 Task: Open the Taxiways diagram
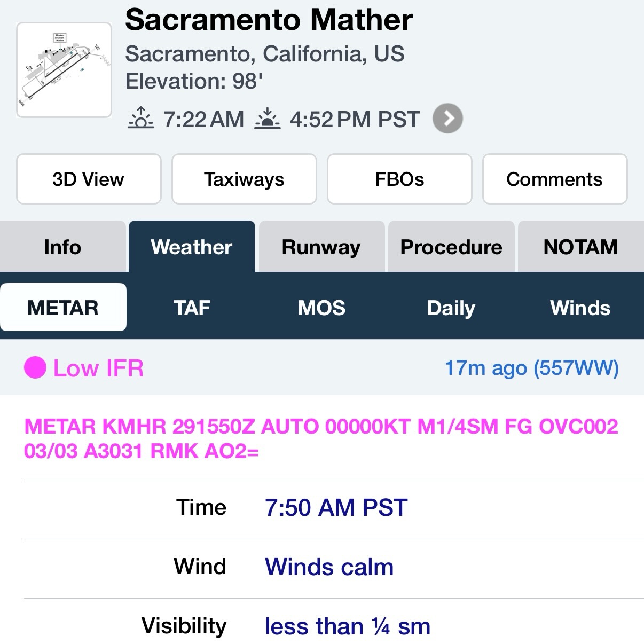point(244,179)
